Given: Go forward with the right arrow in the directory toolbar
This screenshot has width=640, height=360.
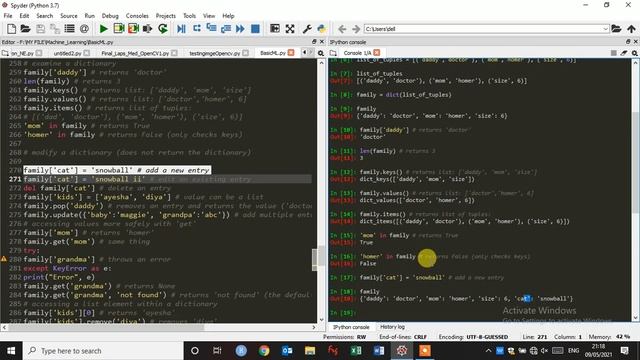Looking at the screenshot, I should (356, 29).
